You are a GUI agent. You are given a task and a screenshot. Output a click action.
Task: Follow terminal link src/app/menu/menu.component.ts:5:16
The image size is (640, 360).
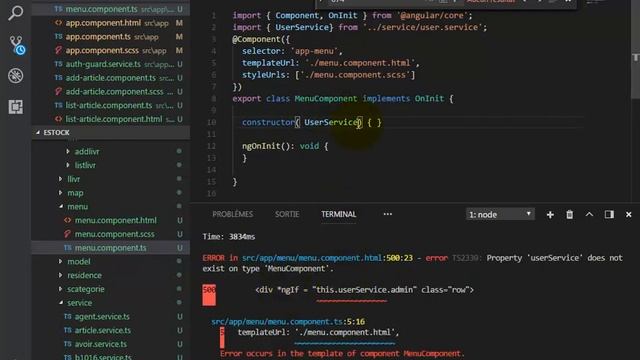(288, 322)
